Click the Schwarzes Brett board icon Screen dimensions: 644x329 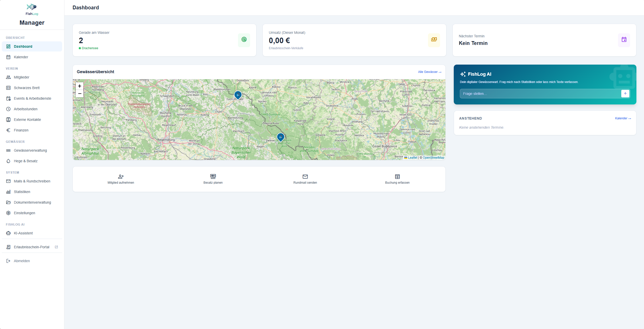pyautogui.click(x=8, y=88)
